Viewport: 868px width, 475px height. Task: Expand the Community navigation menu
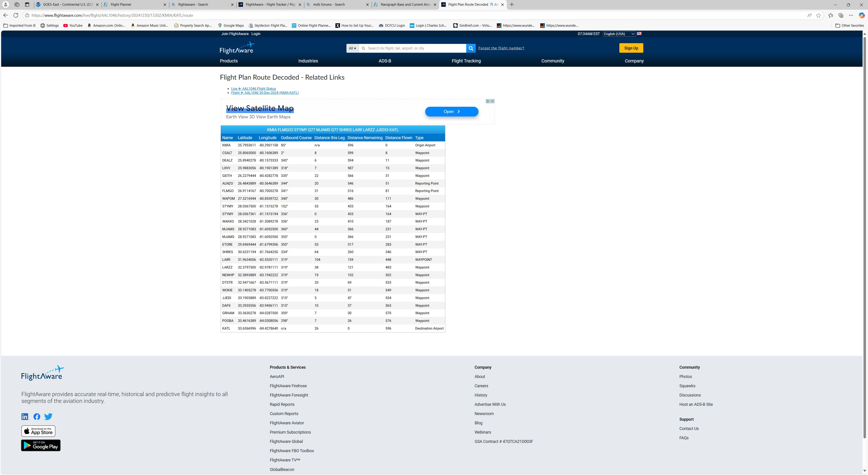(x=553, y=61)
